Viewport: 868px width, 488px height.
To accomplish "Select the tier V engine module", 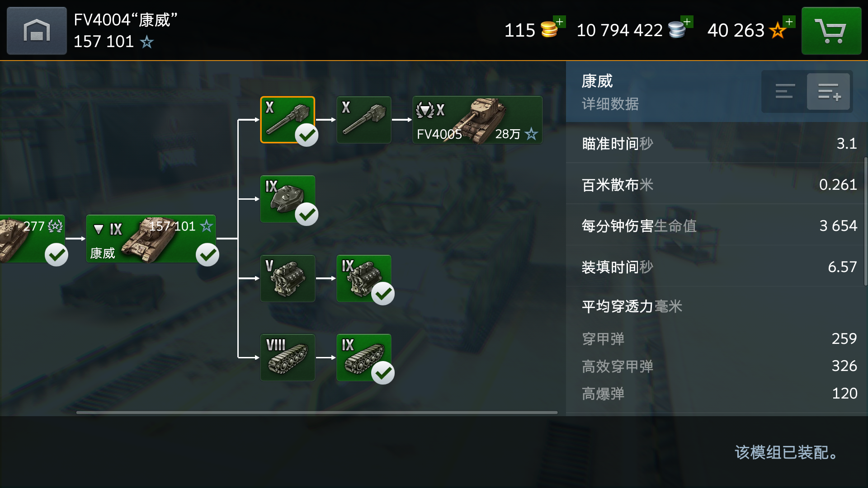I will 288,278.
